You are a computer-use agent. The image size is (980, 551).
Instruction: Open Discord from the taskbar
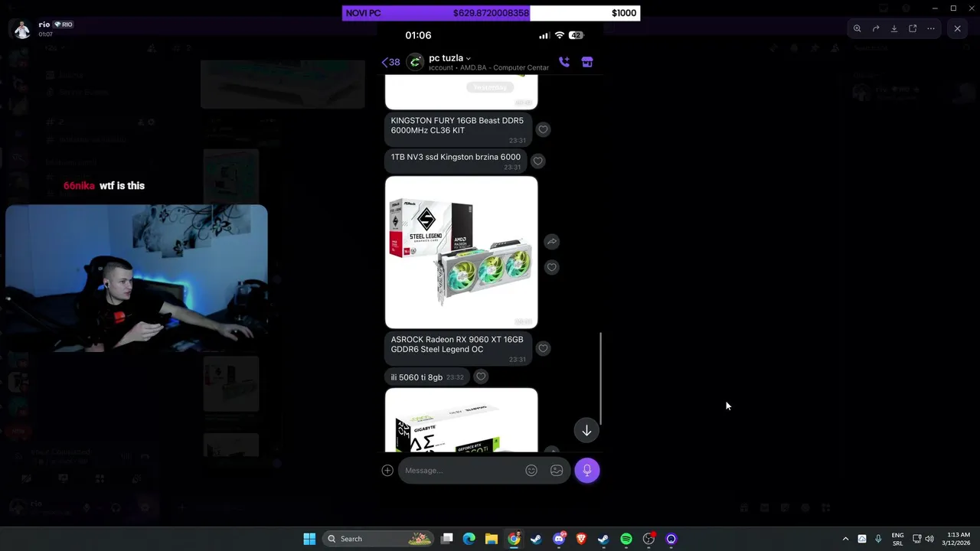tap(559, 539)
